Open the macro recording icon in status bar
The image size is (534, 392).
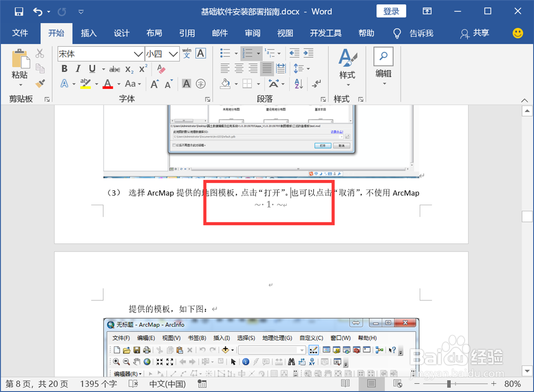202,384
